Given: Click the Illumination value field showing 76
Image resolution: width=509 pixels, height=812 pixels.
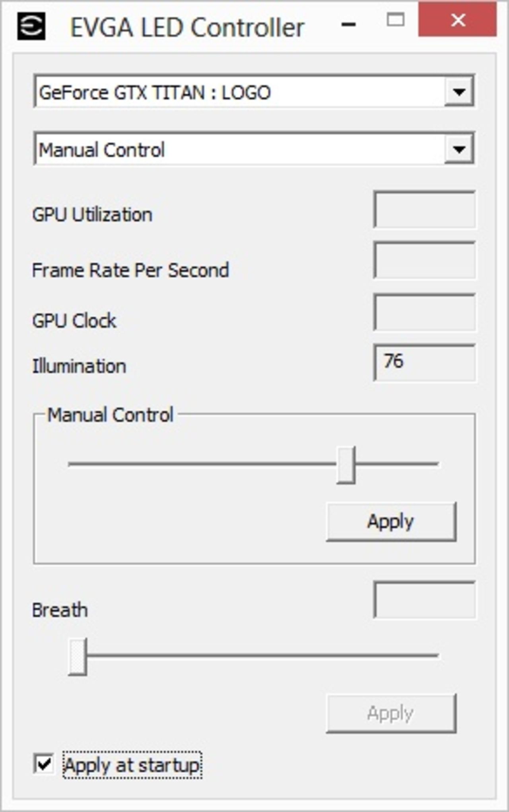Looking at the screenshot, I should click(x=424, y=362).
